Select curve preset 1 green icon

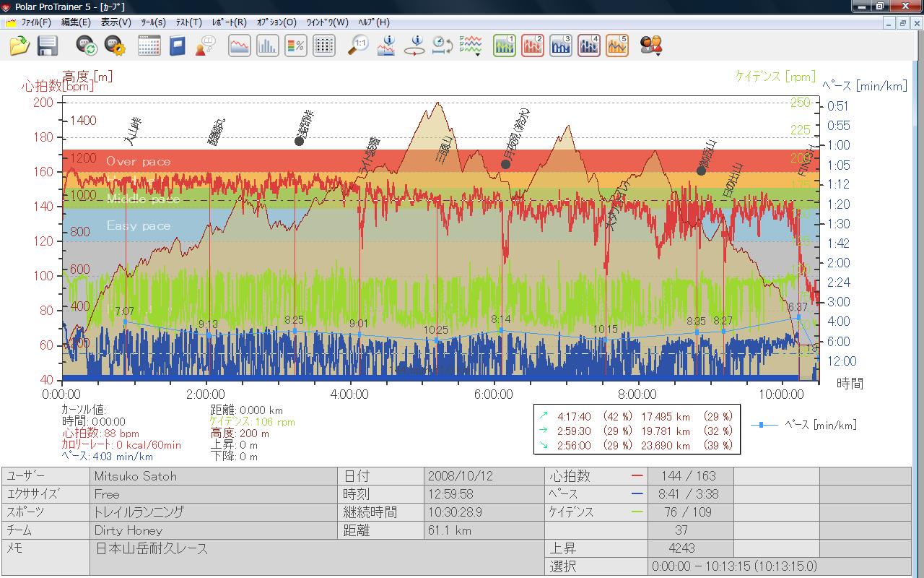pos(505,46)
